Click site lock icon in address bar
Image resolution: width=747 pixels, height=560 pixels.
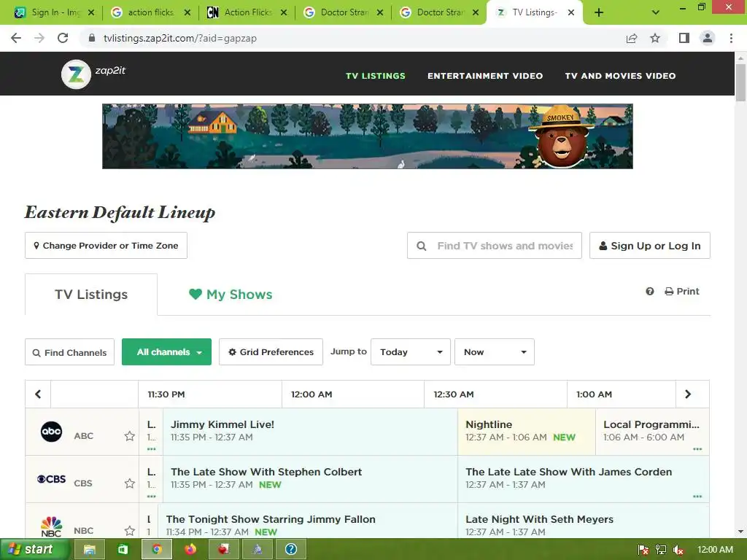tap(92, 38)
